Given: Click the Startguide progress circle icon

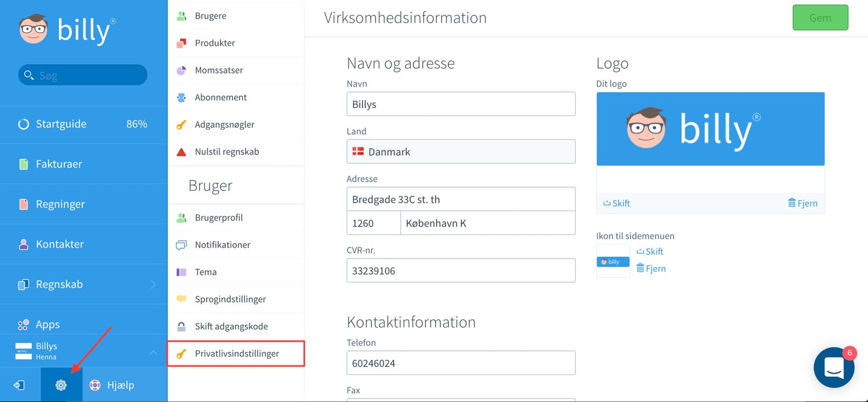Looking at the screenshot, I should [x=23, y=124].
